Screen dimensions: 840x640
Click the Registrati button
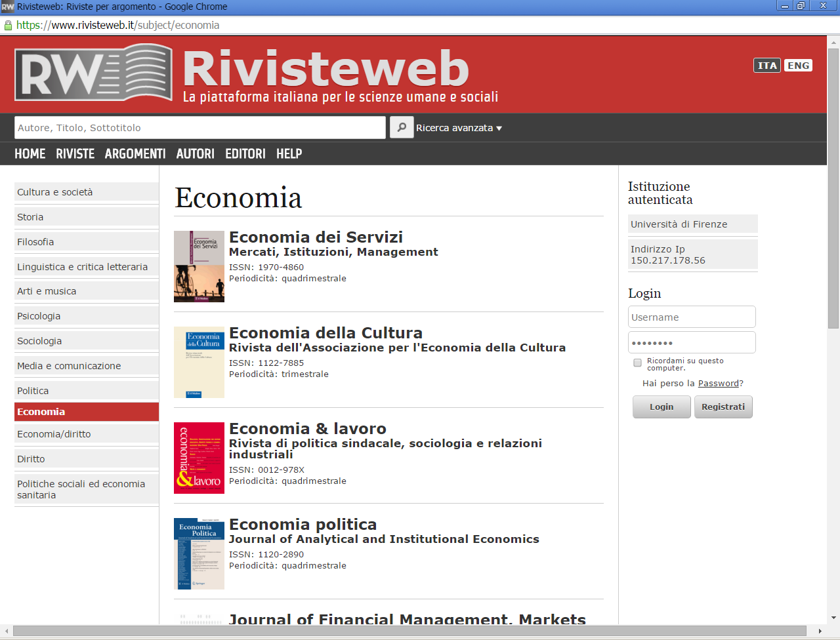723,407
